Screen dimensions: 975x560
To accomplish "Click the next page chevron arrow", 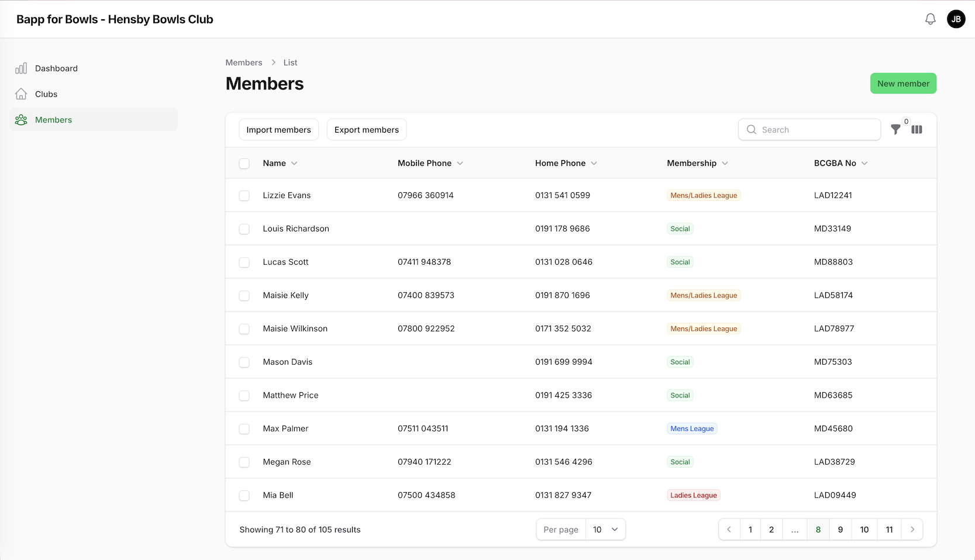I will (x=912, y=529).
